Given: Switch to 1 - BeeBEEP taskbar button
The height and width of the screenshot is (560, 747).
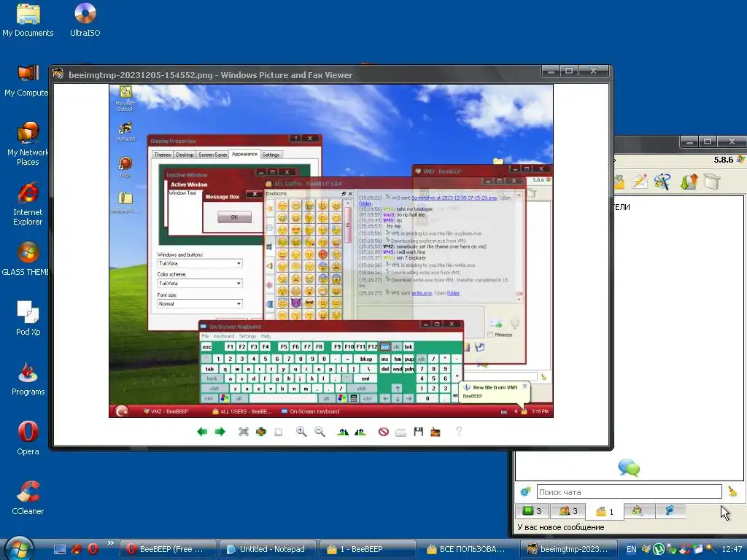Looking at the screenshot, I should (368, 549).
